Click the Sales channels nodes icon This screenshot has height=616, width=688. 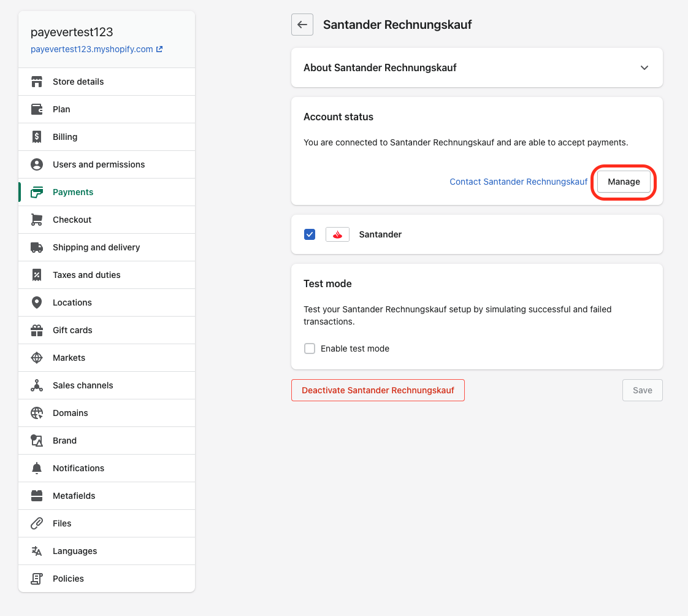click(37, 385)
